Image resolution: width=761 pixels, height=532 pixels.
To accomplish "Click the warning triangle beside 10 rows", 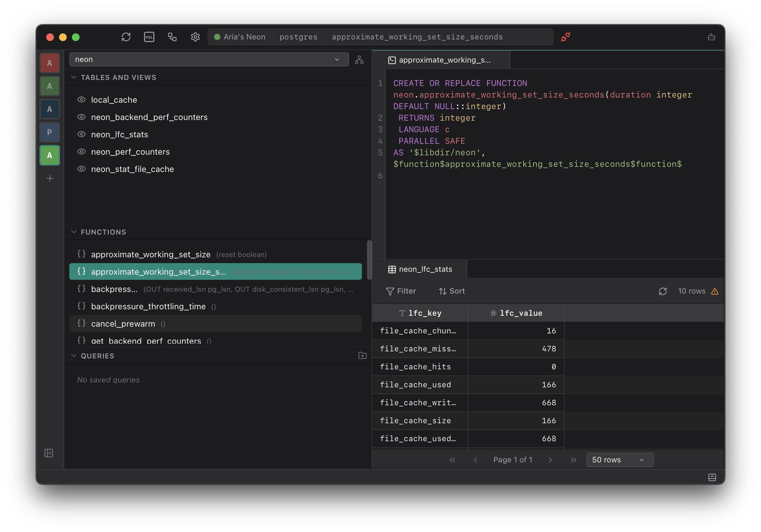I will tap(715, 291).
